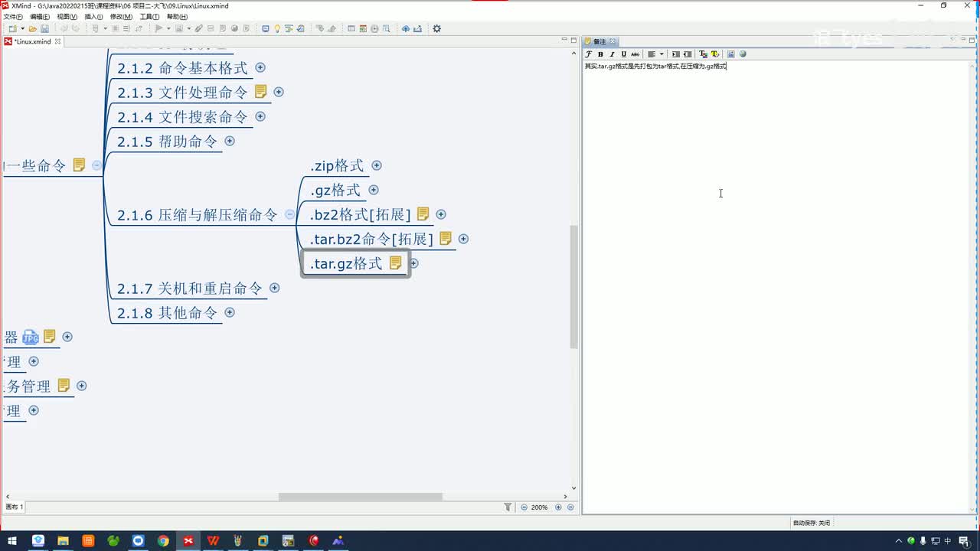Open the 帮助(H) menu
Viewport: 980px width, 551px height.
(177, 16)
